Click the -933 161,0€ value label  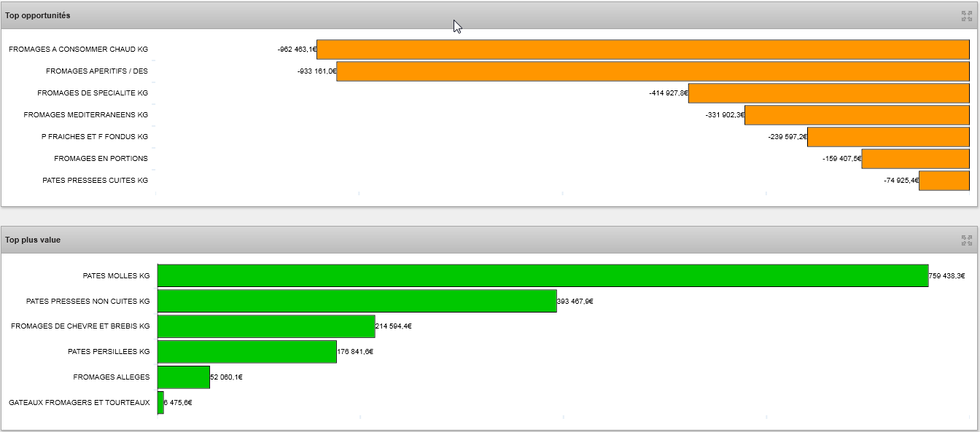click(316, 71)
